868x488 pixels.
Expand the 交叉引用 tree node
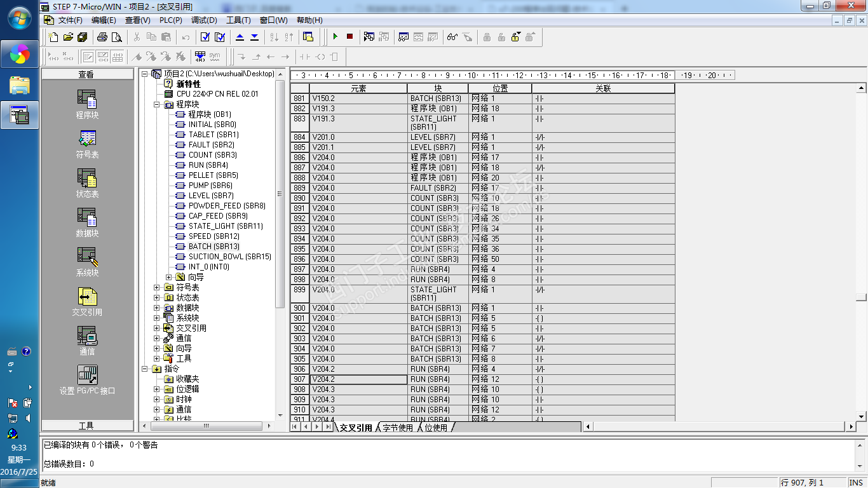[x=157, y=328]
